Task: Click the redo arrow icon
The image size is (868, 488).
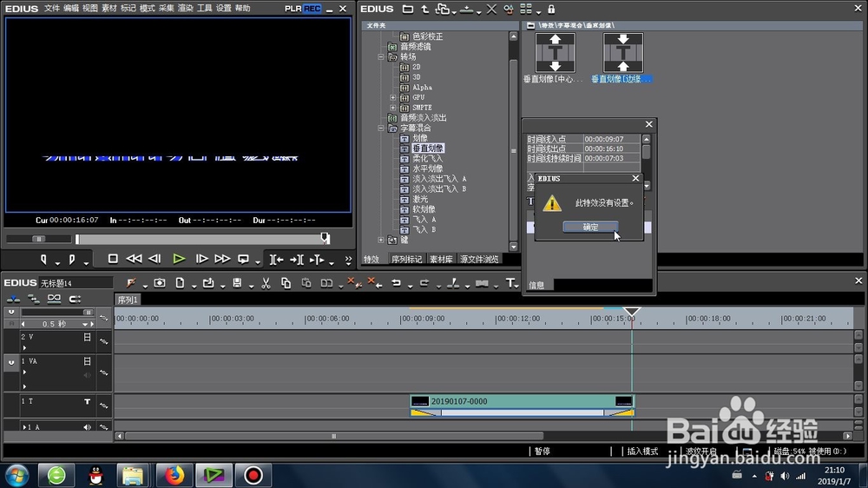Action: [424, 283]
